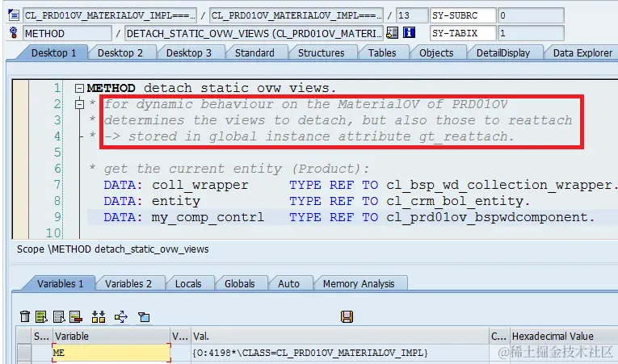Open the Data Explorer tab
618x364 pixels.
tap(582, 52)
